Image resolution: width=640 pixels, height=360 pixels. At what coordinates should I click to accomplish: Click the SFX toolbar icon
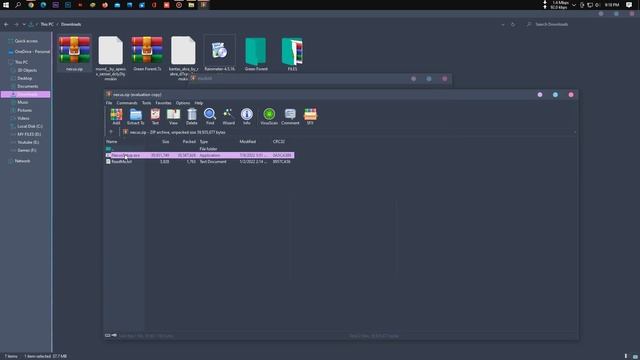point(310,117)
